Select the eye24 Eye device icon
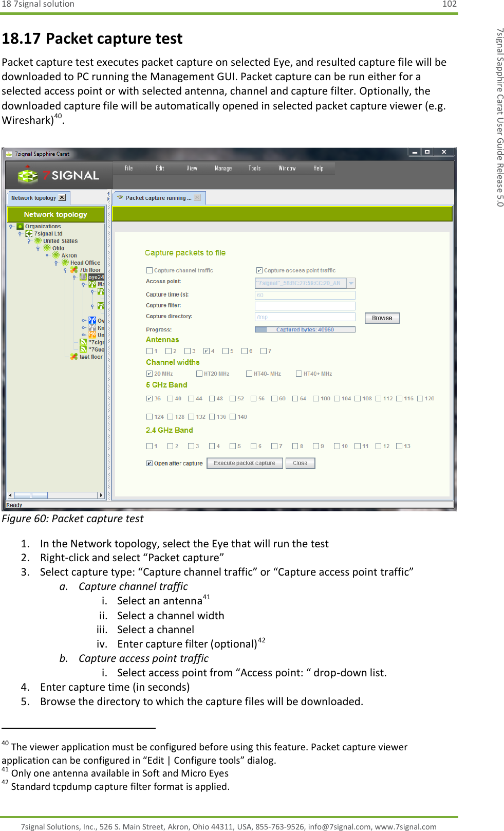The width and height of the screenshot is (504, 831). pyautogui.click(x=83, y=276)
